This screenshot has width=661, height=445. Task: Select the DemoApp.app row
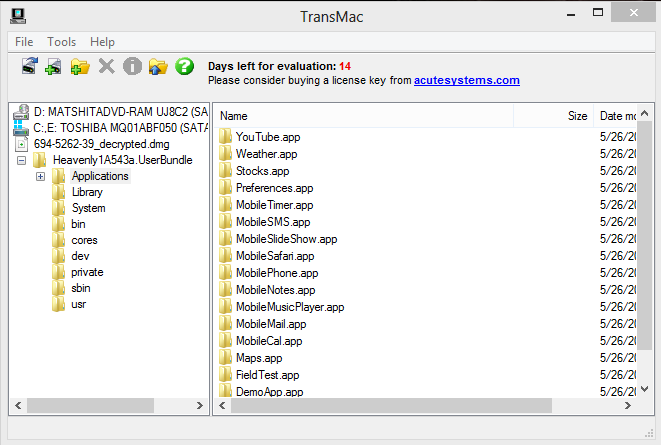(x=426, y=391)
